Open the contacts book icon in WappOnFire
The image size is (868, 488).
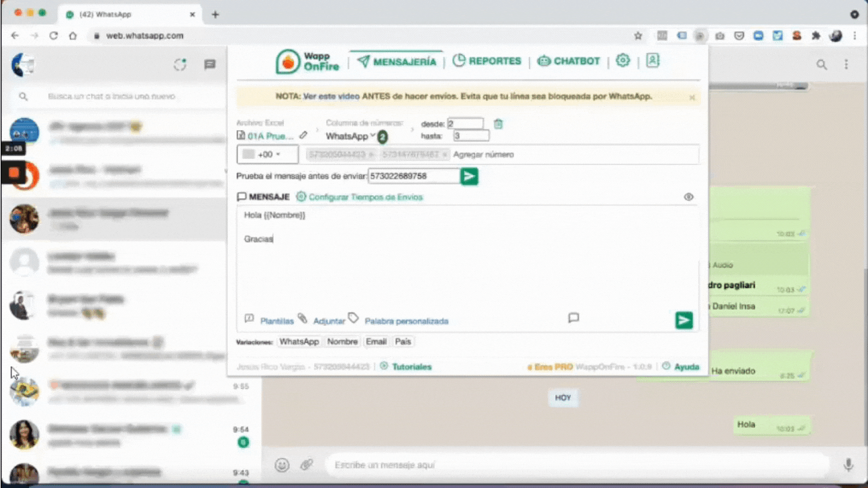(x=652, y=60)
